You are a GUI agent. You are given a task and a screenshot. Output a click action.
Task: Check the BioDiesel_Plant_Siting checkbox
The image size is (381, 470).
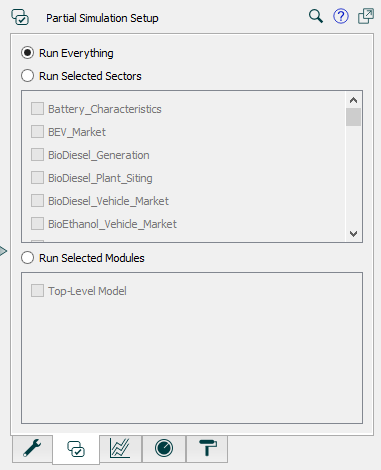[x=37, y=178]
